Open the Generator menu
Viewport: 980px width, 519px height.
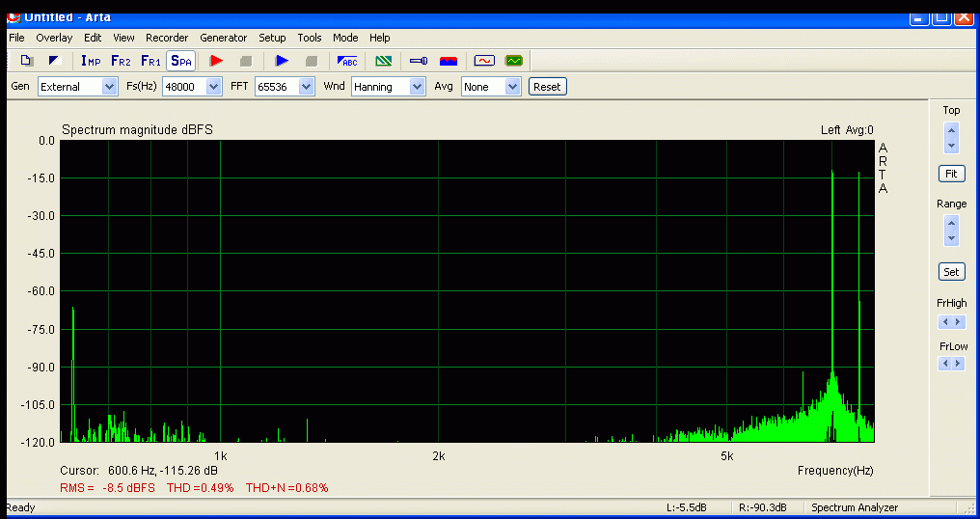223,38
